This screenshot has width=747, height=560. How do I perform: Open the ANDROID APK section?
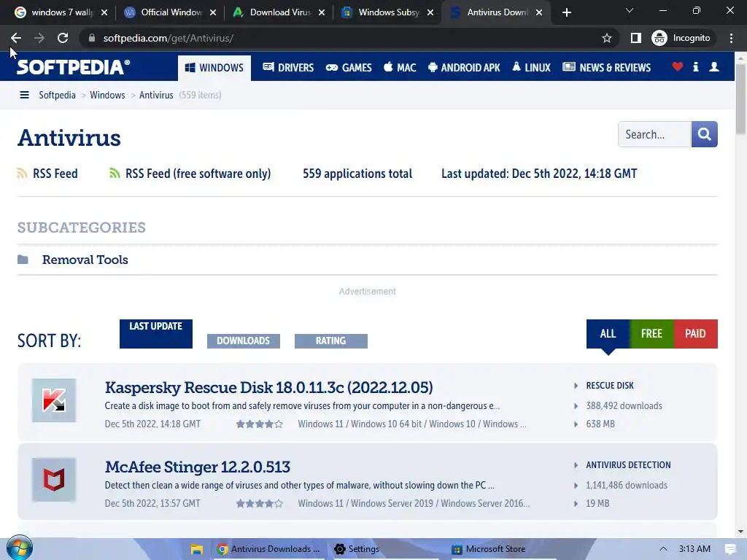click(464, 68)
